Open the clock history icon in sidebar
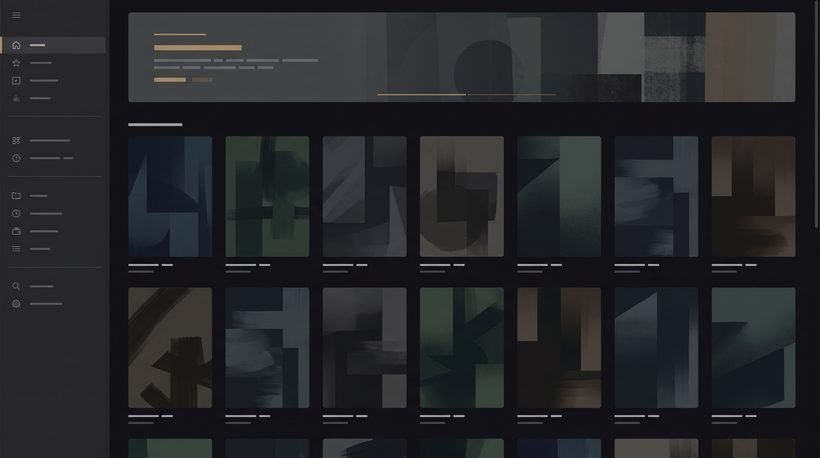Viewport: 820px width, 458px height. [x=16, y=213]
